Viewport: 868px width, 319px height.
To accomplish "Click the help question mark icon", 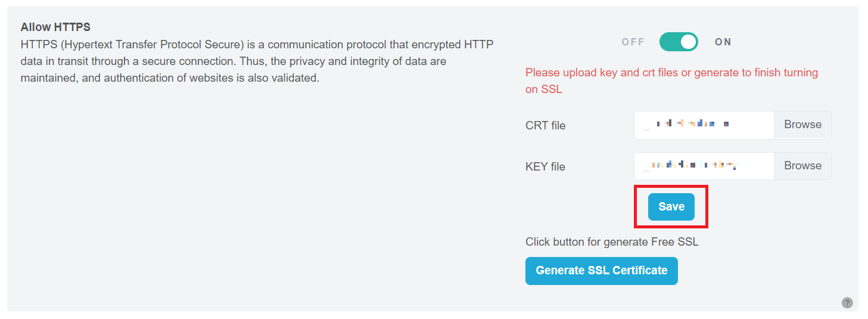I will click(847, 303).
